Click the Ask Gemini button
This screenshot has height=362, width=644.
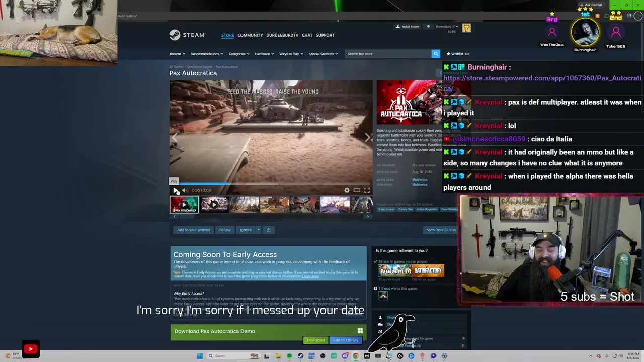pos(591,5)
